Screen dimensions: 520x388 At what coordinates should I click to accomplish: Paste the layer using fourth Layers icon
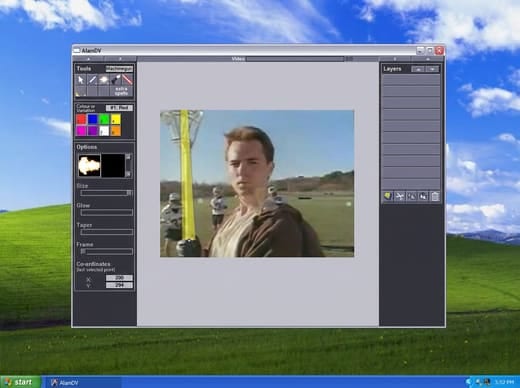423,196
